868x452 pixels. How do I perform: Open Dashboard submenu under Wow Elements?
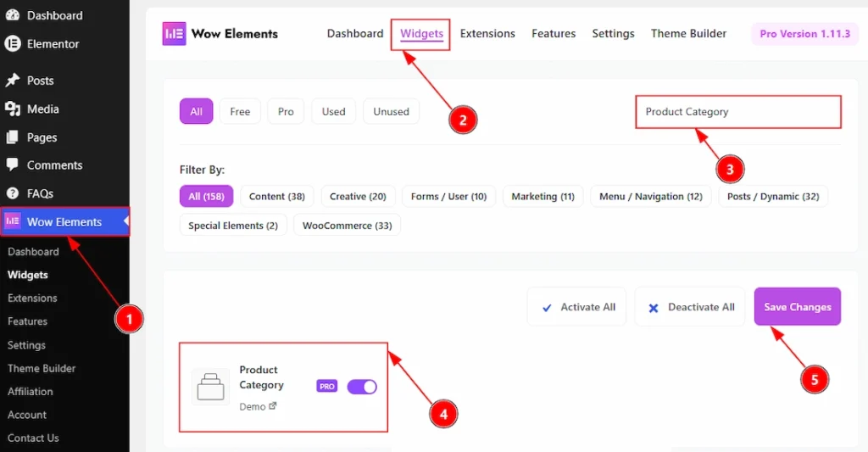coord(33,252)
